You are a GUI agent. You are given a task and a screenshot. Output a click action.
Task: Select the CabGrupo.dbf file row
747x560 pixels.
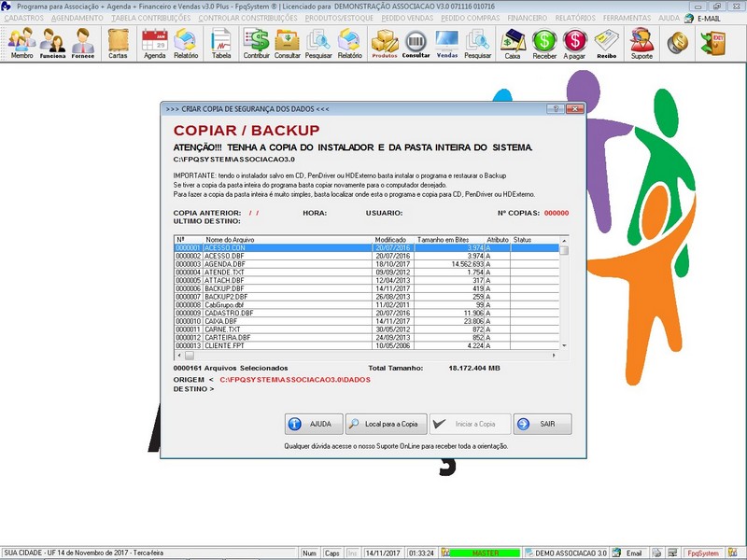366,304
